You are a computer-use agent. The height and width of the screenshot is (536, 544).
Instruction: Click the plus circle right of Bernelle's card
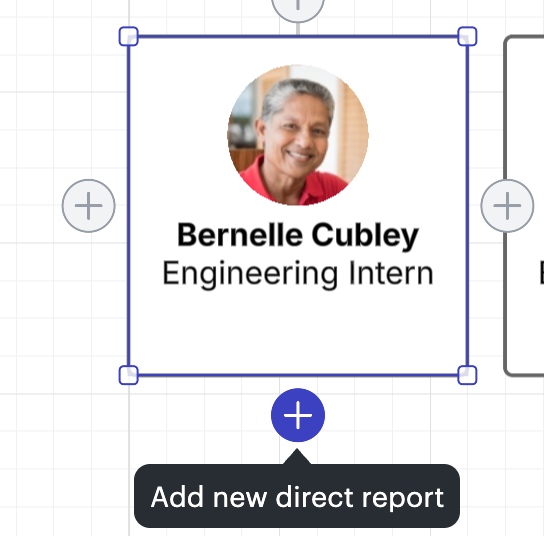tap(507, 206)
